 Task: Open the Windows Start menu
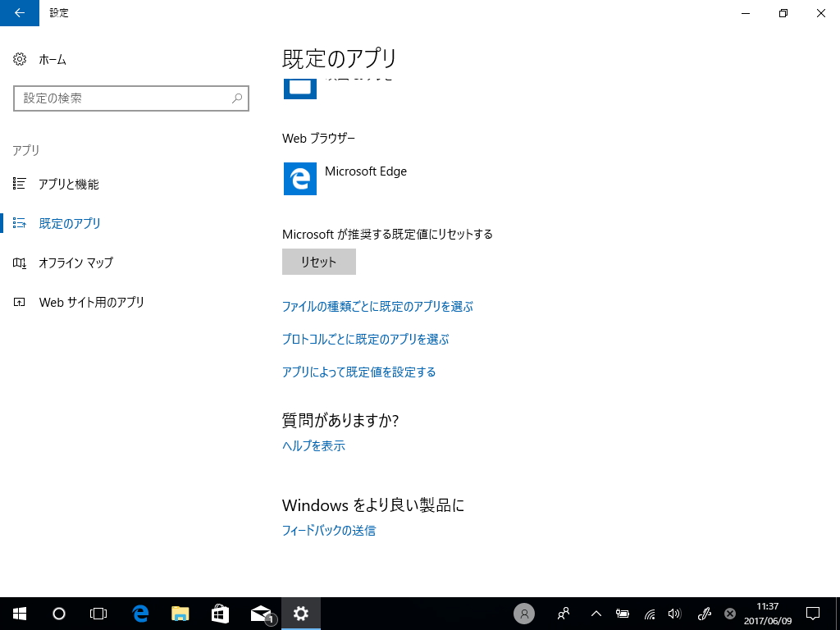pyautogui.click(x=20, y=614)
